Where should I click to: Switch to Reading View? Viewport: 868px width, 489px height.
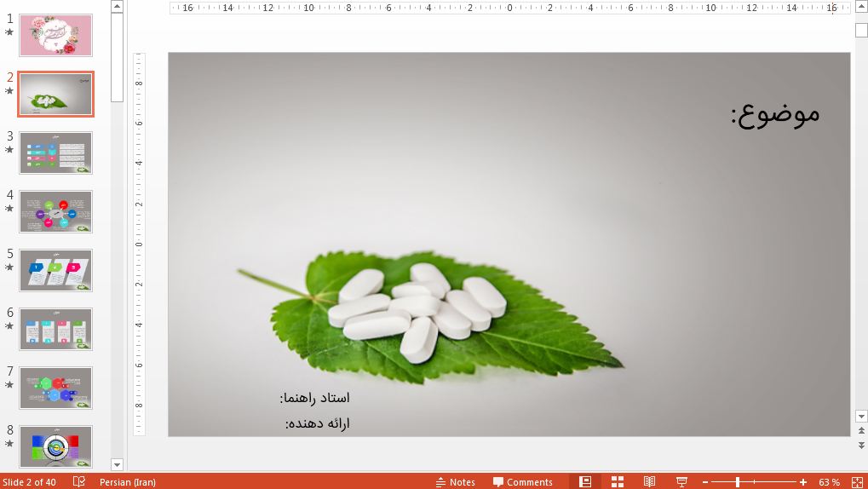click(x=649, y=482)
